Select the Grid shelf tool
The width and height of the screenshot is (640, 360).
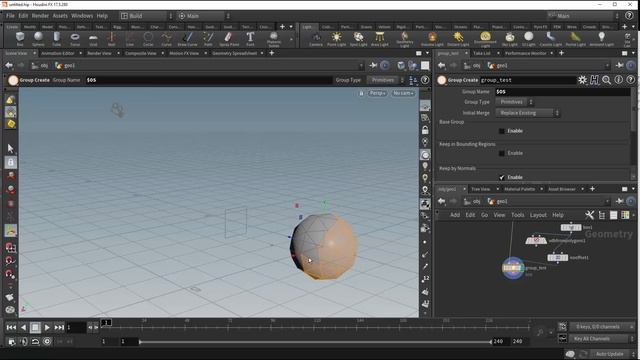point(93,39)
